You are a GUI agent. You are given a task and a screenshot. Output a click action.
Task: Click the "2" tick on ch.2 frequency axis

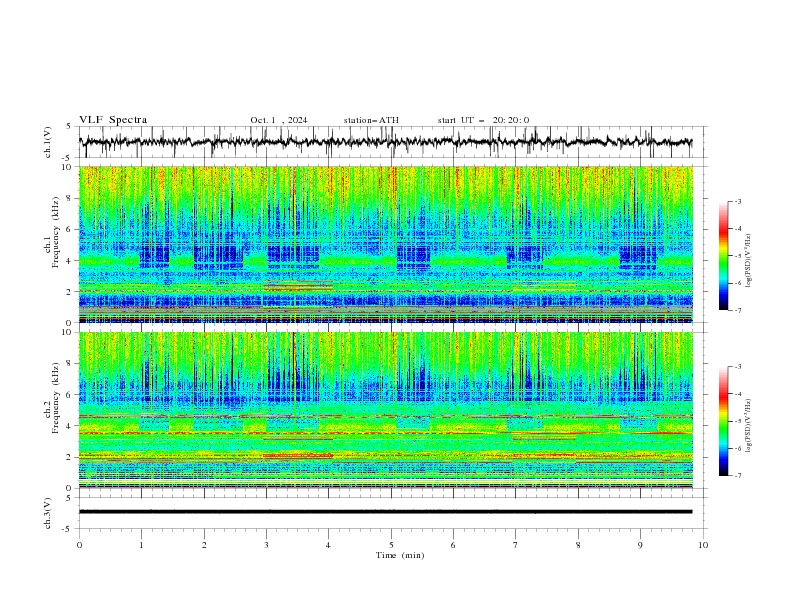(x=69, y=457)
